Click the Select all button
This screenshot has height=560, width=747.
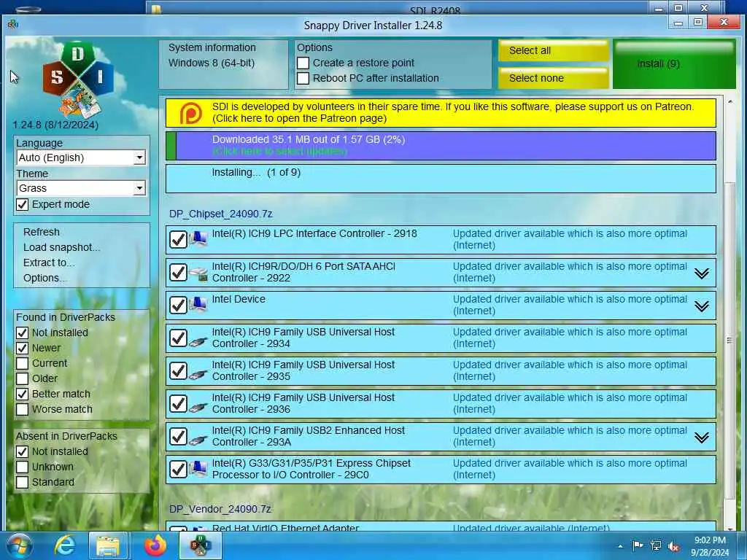tap(553, 50)
